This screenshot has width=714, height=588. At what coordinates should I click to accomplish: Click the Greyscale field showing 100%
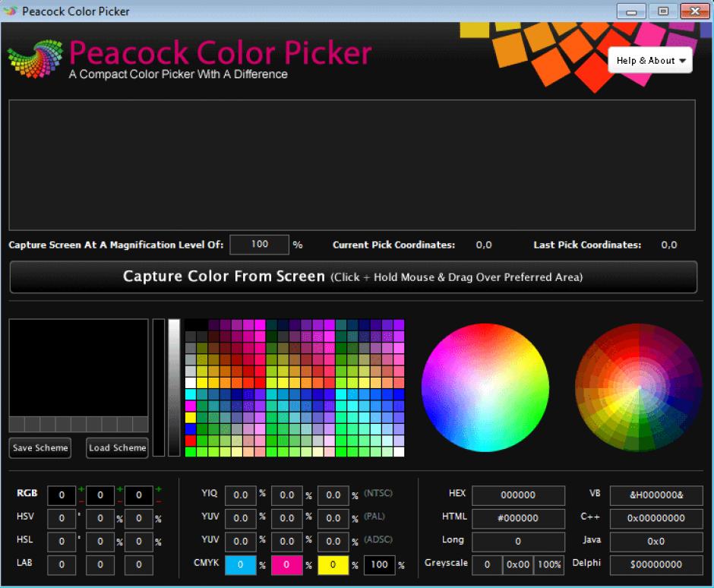549,565
